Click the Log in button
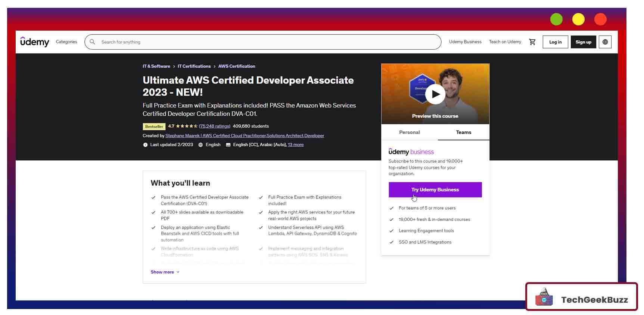This screenshot has width=644, height=315. (x=555, y=42)
